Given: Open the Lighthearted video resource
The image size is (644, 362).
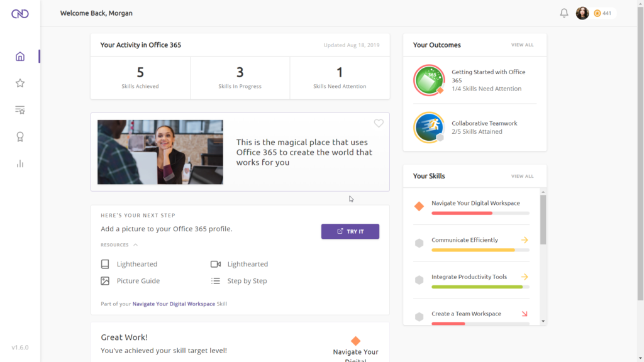Looking at the screenshot, I should click(x=239, y=264).
